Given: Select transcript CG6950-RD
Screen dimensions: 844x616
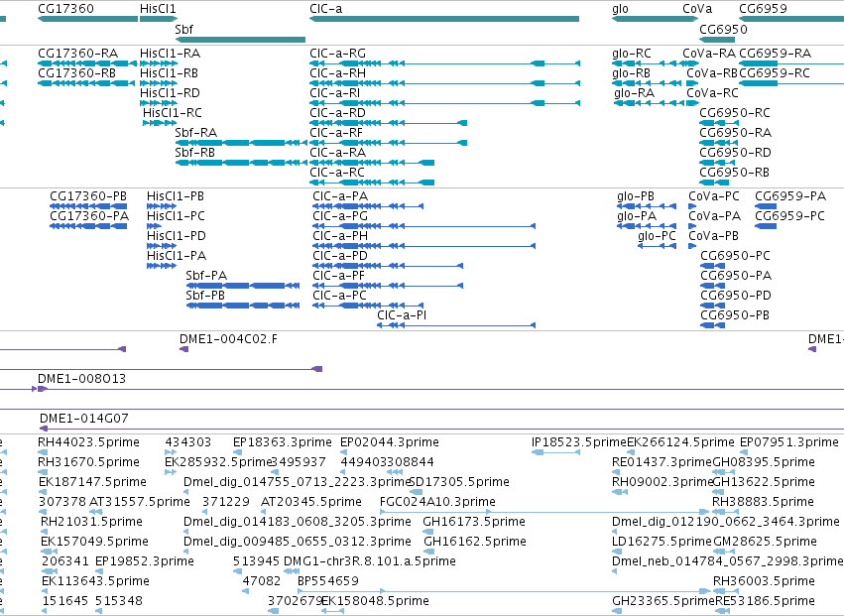Looking at the screenshot, I should (x=735, y=153).
